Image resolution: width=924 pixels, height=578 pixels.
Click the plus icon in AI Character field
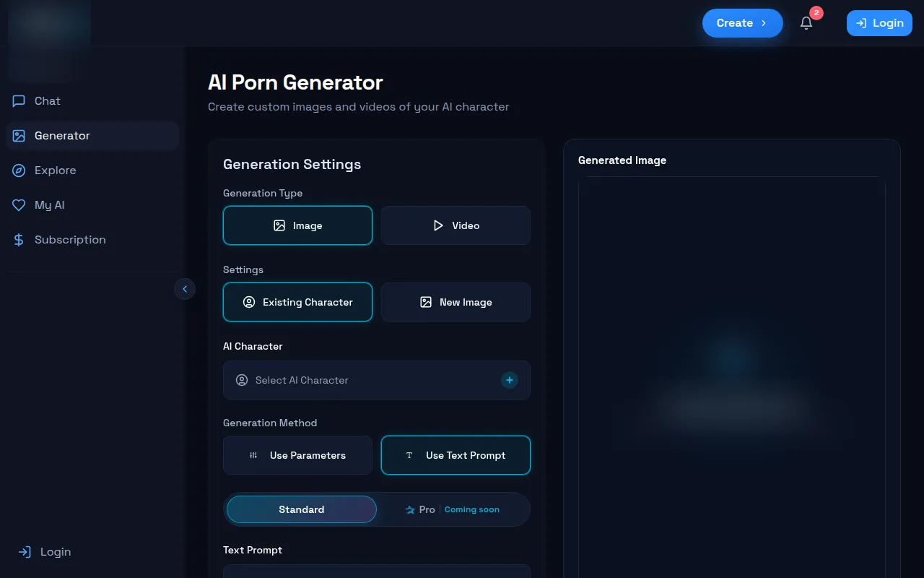click(x=510, y=380)
